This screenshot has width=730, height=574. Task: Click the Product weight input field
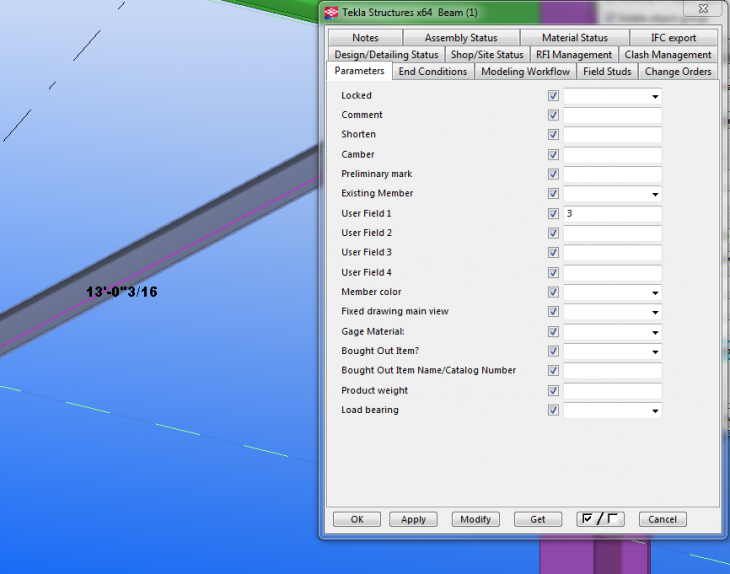pyautogui.click(x=613, y=392)
